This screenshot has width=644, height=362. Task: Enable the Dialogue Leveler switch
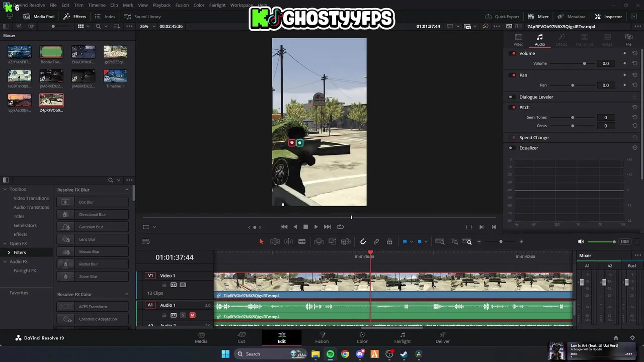point(511,97)
